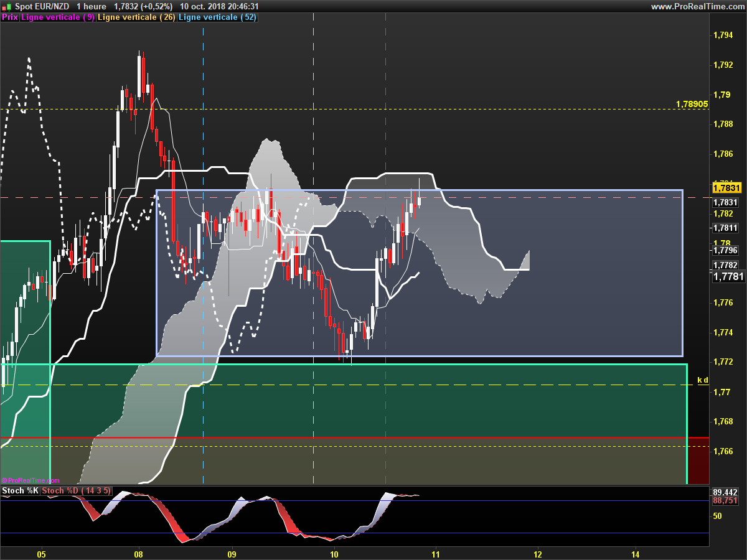
Task: Click the 1,7782 price label on axis
Action: (725, 265)
